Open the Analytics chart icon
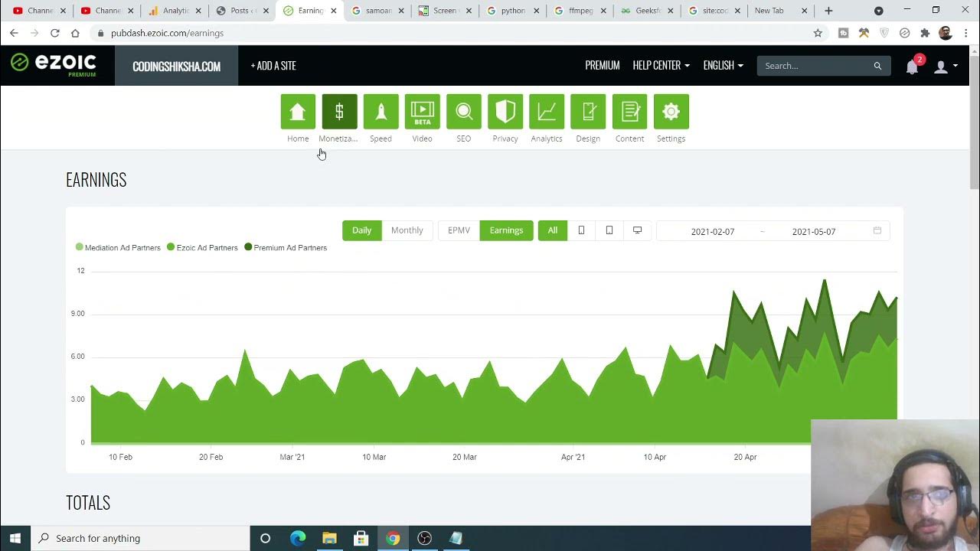Viewport: 980px width, 551px height. 546,112
